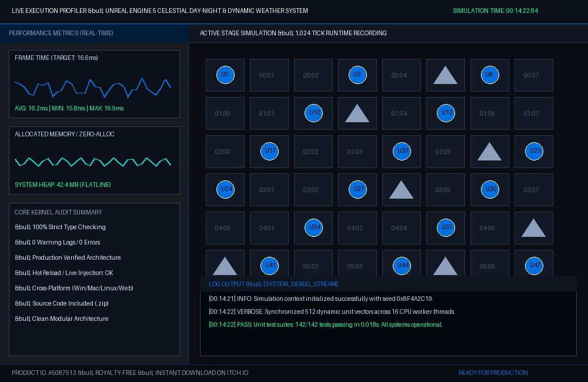Click the triangle between 00:04 and U6
This screenshot has width=588, height=382.
tap(446, 75)
